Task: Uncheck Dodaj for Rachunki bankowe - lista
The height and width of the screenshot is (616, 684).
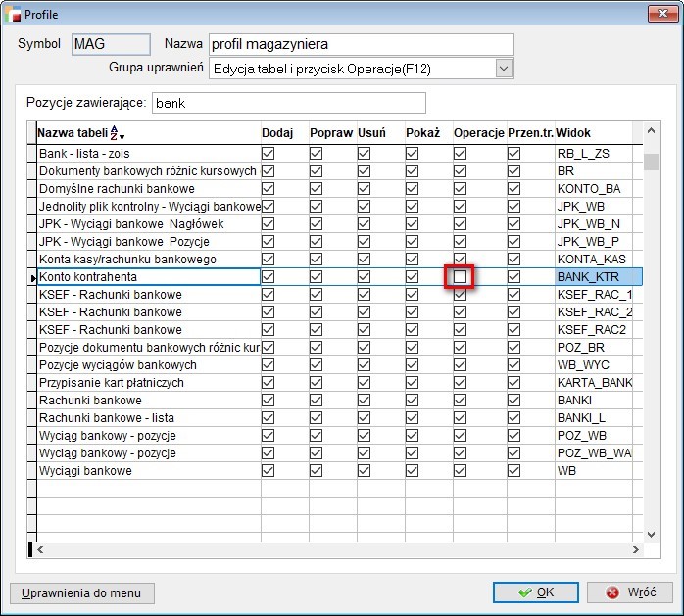Action: tap(268, 417)
